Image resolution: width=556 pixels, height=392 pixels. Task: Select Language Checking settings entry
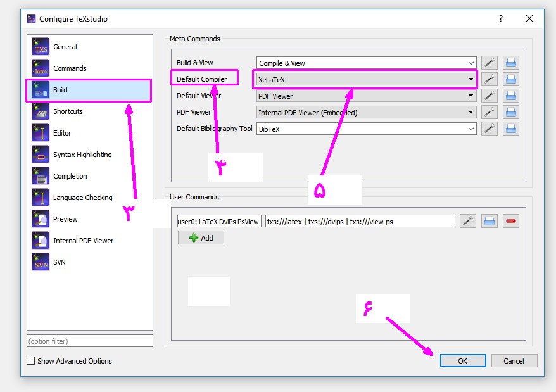pyautogui.click(x=90, y=198)
